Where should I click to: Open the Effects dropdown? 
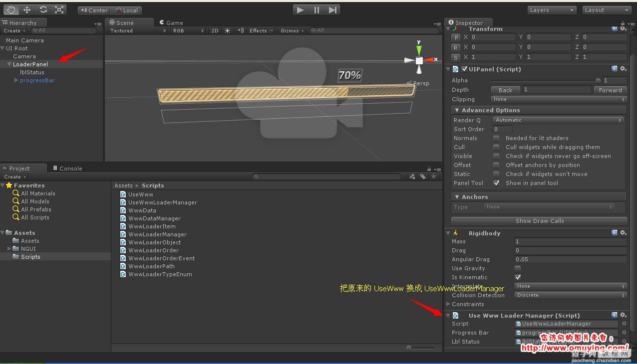pyautogui.click(x=261, y=30)
